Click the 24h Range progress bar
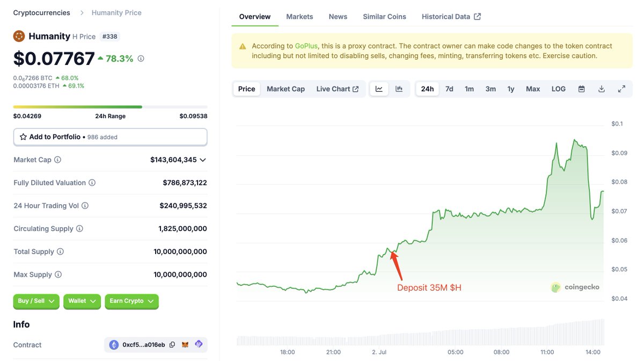The width and height of the screenshot is (644, 361). tap(110, 107)
